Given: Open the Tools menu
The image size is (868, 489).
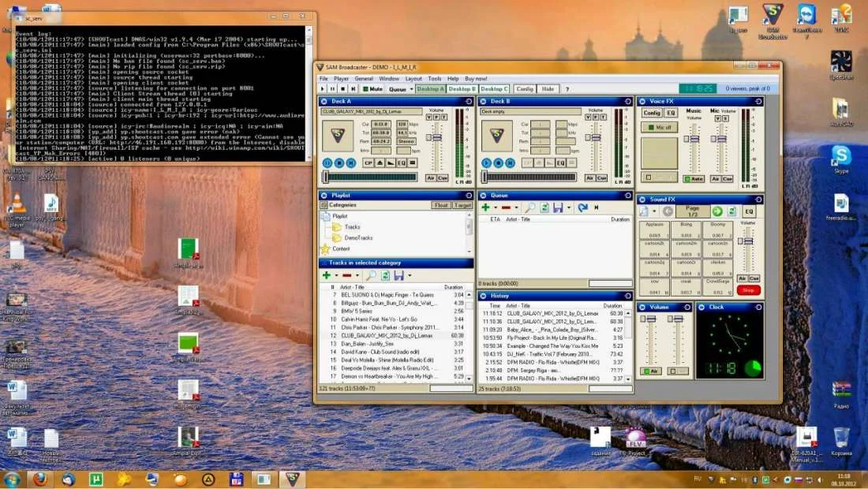Looking at the screenshot, I should pyautogui.click(x=434, y=79).
